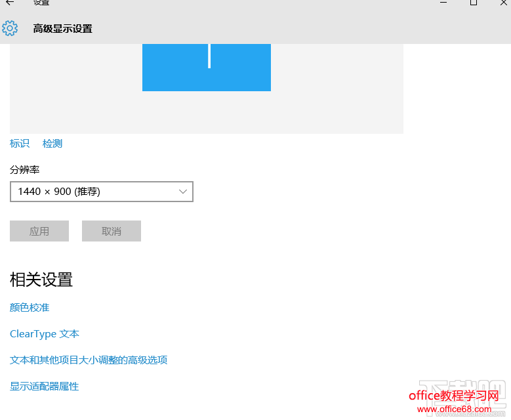Click the 取消 (Cancel) button

[112, 231]
